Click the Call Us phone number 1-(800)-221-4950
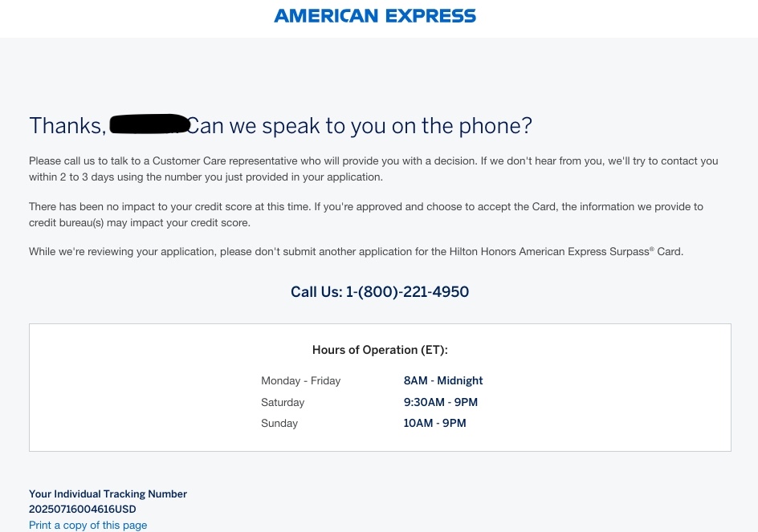 [x=407, y=292]
